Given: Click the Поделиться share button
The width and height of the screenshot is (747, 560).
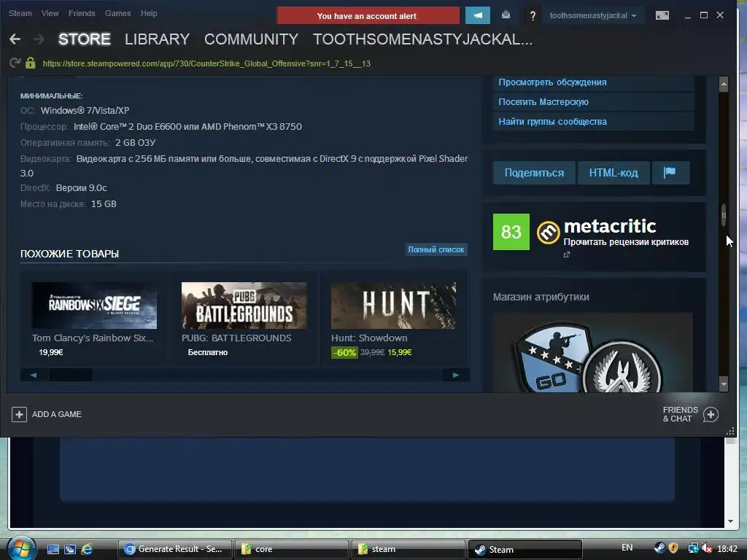Looking at the screenshot, I should click(x=534, y=172).
